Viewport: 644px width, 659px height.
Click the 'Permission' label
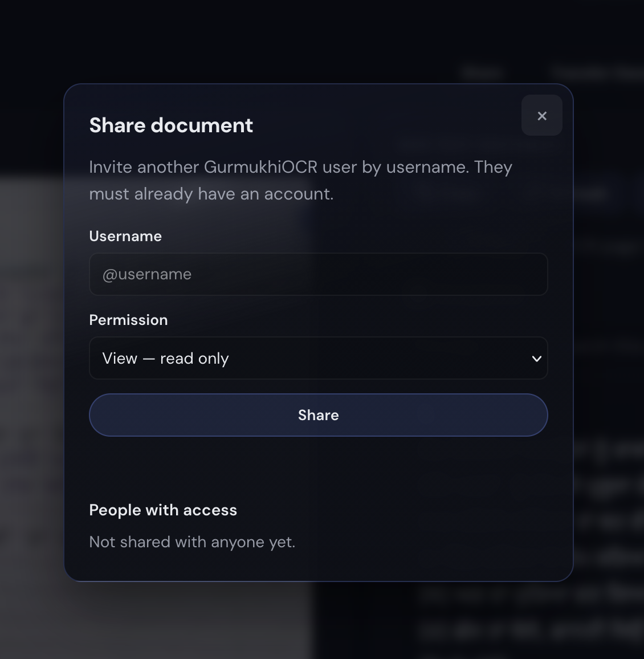[128, 320]
